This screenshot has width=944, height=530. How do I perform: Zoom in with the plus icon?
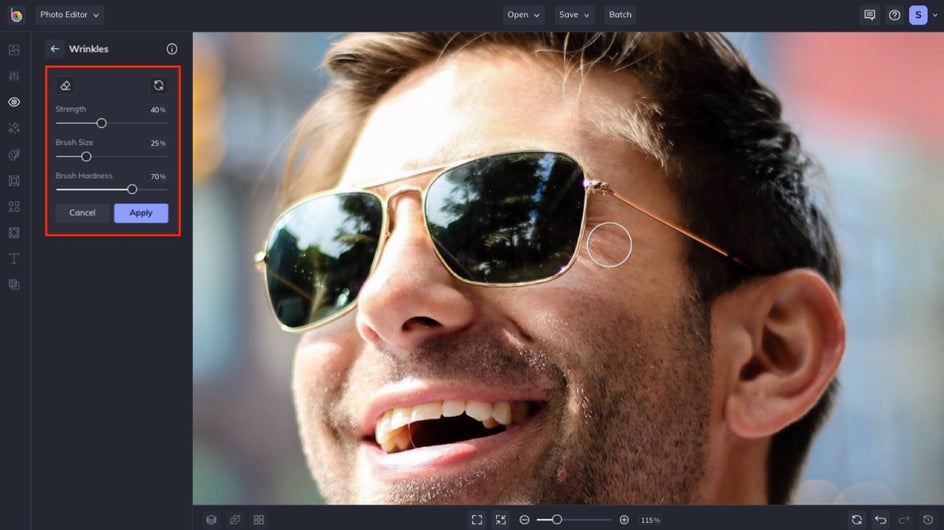click(624, 520)
